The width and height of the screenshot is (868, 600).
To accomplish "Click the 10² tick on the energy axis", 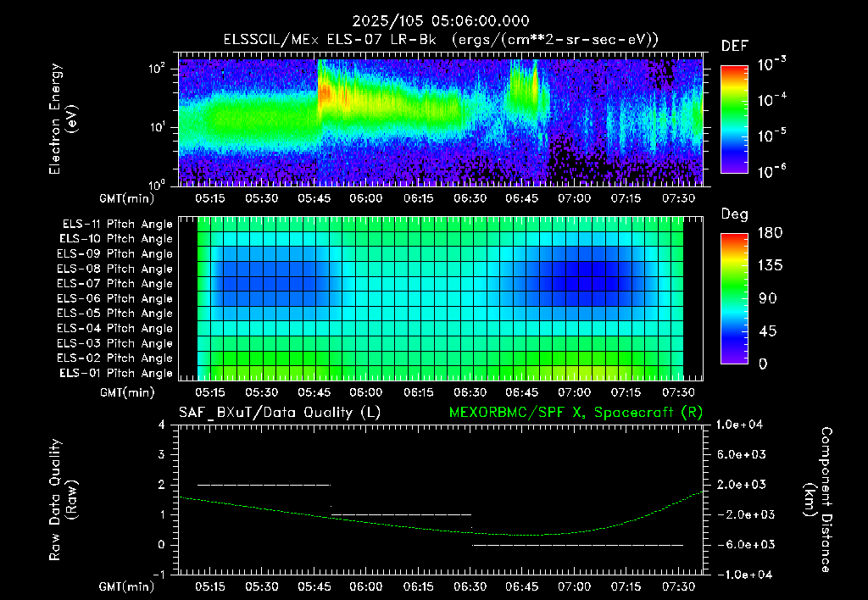I will point(157,69).
